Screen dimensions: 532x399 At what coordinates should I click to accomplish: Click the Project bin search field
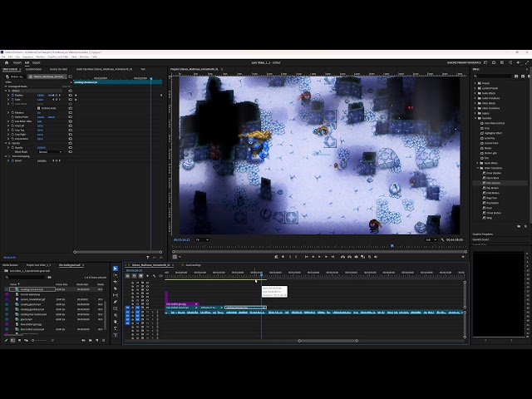[x=25, y=277]
